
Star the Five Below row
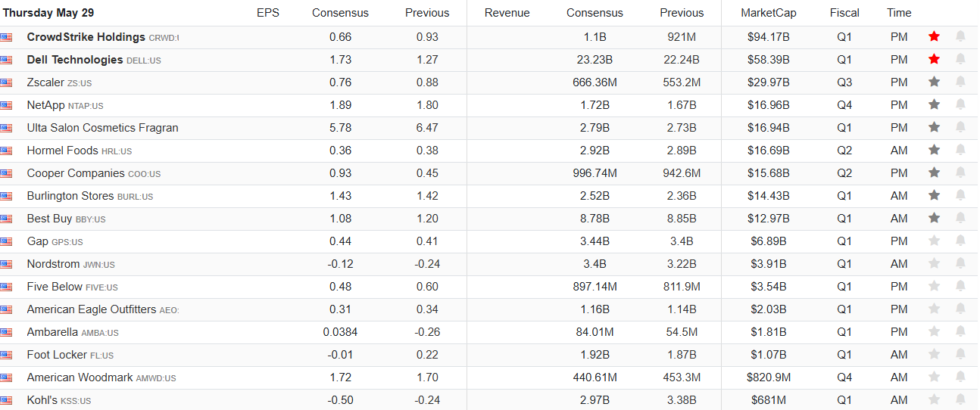(x=934, y=286)
